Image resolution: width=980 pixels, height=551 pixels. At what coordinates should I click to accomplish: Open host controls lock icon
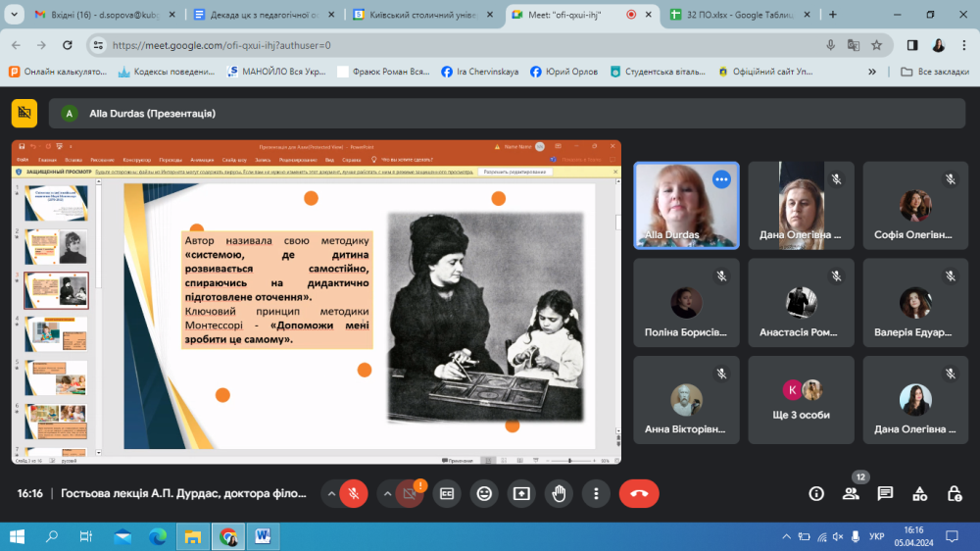click(954, 493)
